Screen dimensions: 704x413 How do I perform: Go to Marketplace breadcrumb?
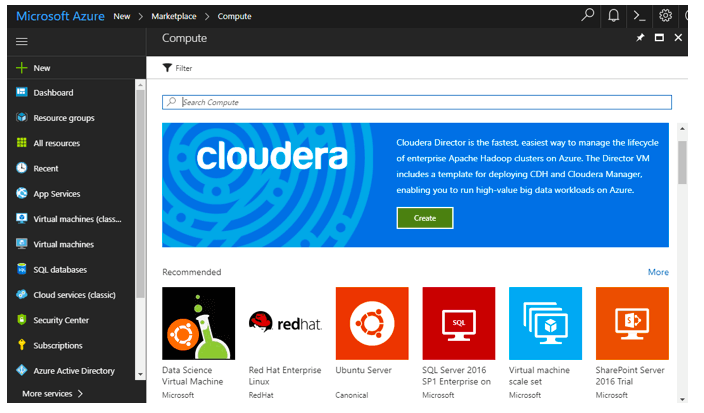(174, 16)
